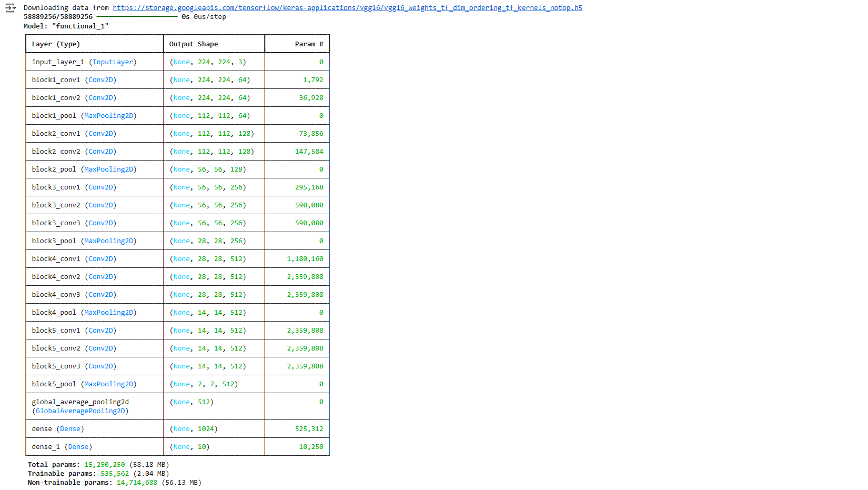Click the Total params summary line

coord(98,465)
